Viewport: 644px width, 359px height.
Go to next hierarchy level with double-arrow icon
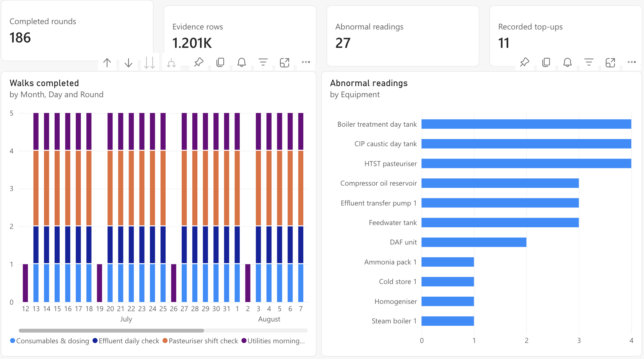[x=150, y=63]
